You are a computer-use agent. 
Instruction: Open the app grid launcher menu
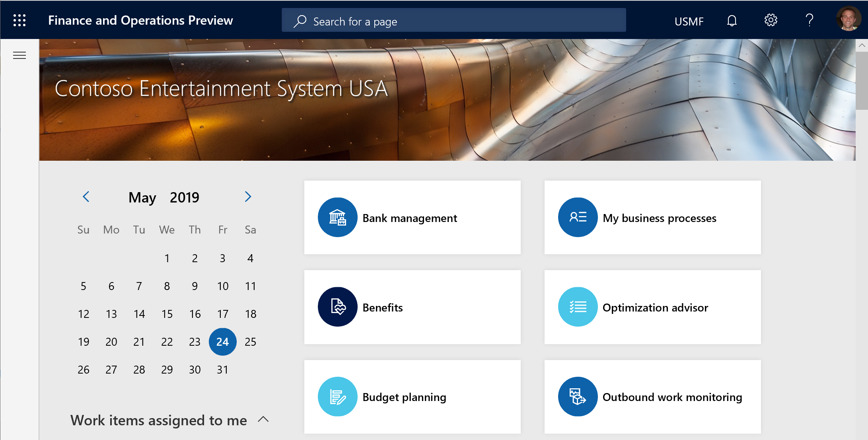[x=19, y=20]
